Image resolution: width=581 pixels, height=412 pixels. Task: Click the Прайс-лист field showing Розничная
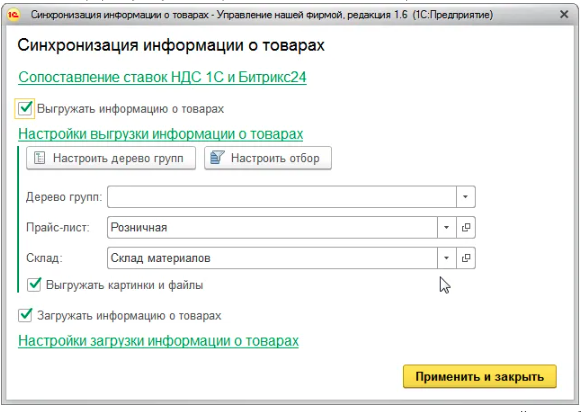pos(272,227)
